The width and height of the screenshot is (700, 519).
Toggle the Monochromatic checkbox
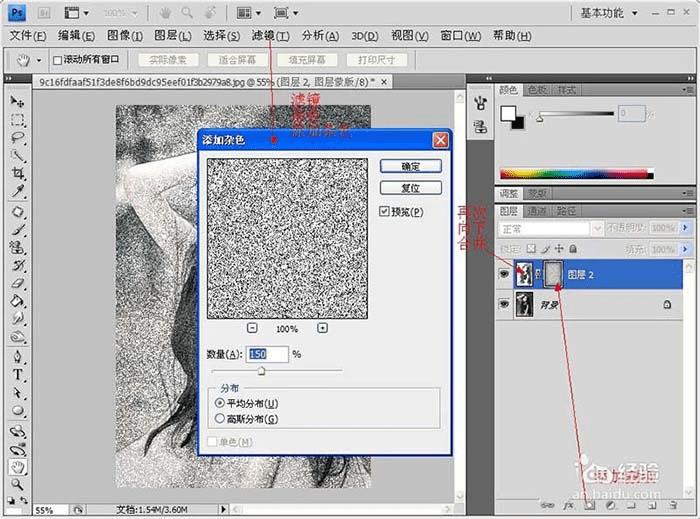(212, 441)
